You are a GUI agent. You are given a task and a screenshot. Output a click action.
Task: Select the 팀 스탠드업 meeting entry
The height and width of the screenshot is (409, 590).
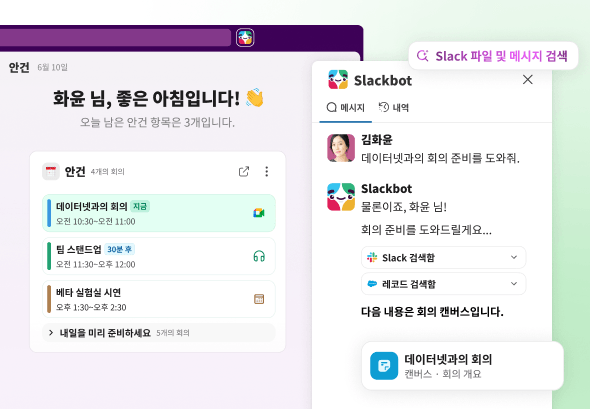[x=159, y=256]
